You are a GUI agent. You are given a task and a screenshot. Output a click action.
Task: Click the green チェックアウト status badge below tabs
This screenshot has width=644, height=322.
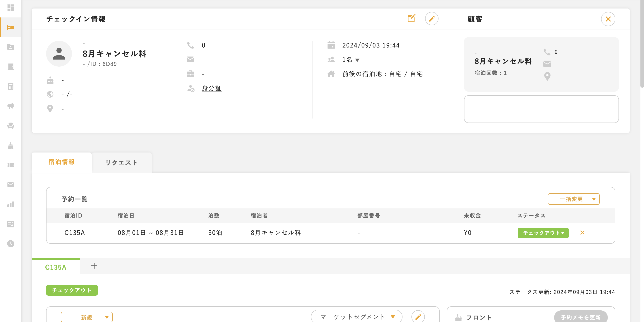coord(72,290)
